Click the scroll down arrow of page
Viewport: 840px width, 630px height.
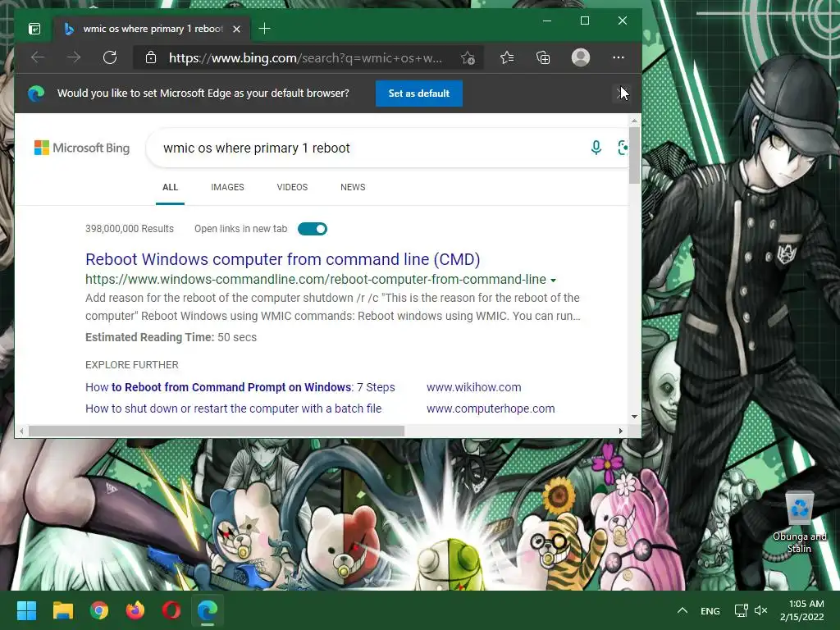634,416
